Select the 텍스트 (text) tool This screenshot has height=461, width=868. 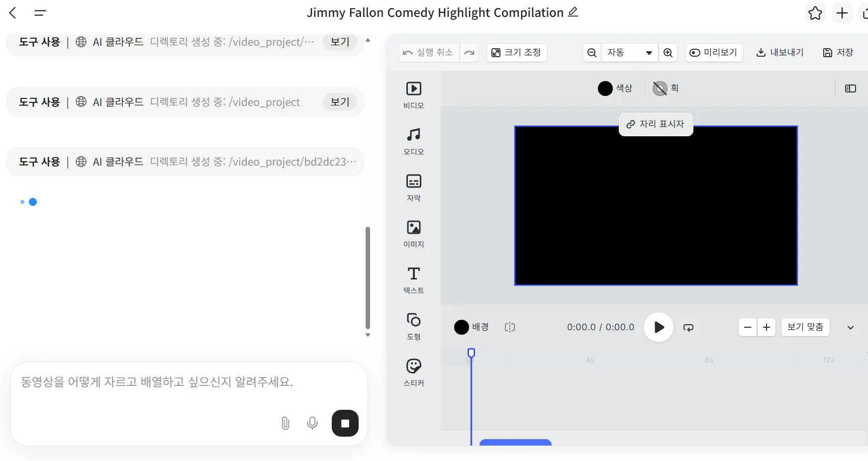point(414,280)
